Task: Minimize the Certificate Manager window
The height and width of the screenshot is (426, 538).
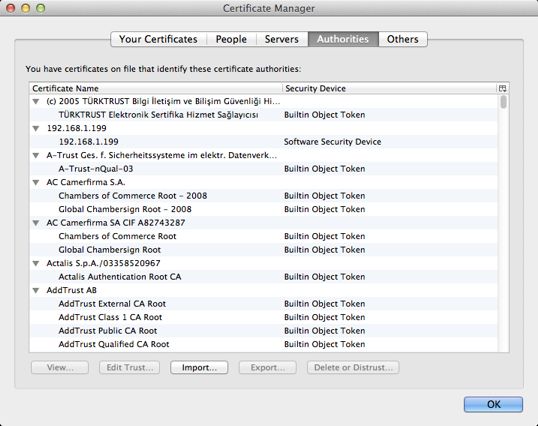Action: click(26, 8)
